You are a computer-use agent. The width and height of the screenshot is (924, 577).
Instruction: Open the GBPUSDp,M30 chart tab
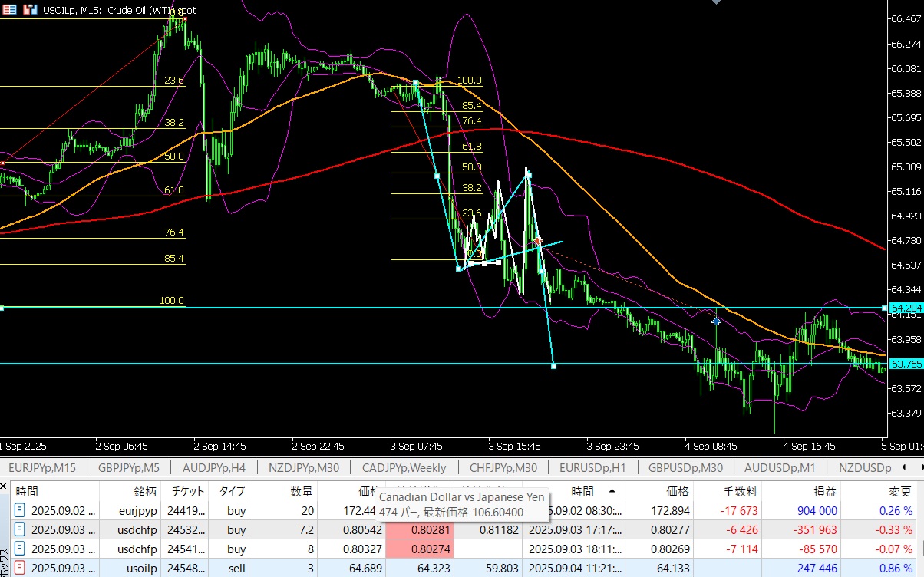685,467
